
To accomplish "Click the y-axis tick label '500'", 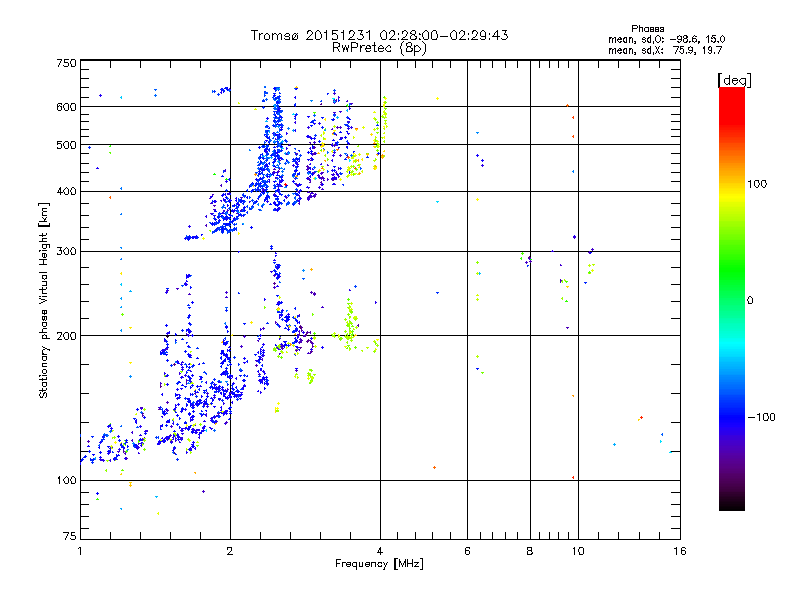I will (x=66, y=145).
